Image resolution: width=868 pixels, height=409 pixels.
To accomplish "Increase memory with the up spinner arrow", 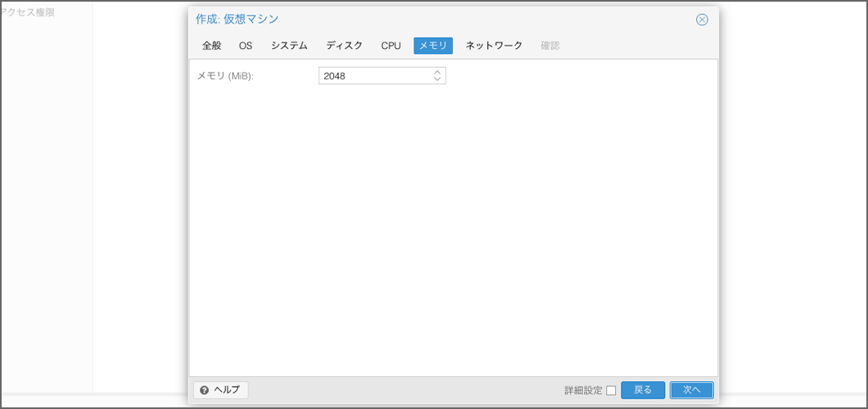I will pyautogui.click(x=437, y=72).
